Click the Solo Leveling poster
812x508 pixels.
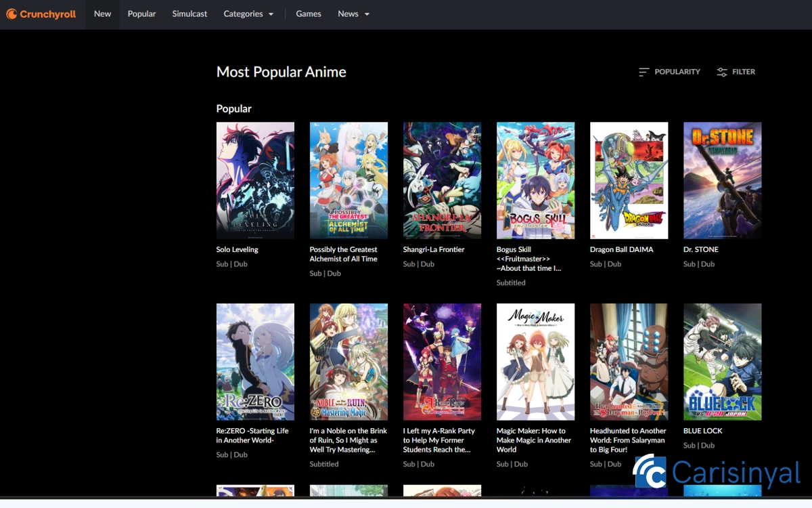click(x=255, y=180)
